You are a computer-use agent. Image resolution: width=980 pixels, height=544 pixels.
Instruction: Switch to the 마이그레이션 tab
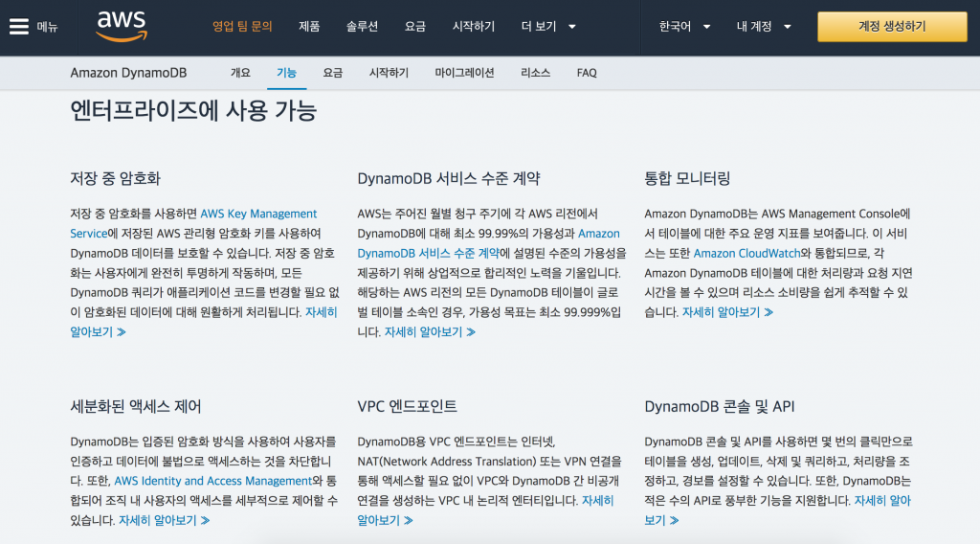pyautogui.click(x=464, y=73)
